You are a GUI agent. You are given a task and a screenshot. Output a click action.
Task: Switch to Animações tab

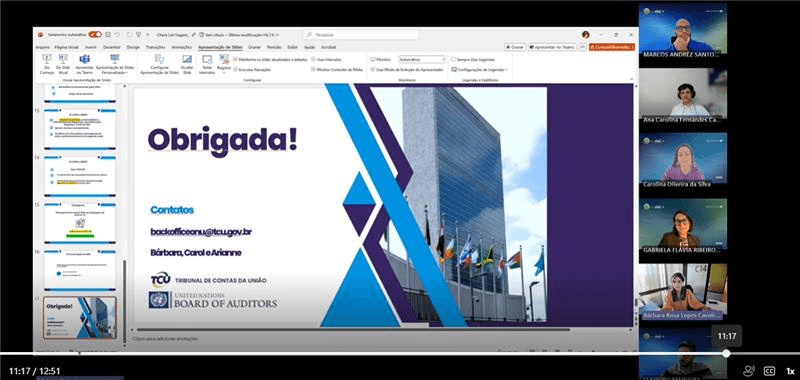[182, 47]
